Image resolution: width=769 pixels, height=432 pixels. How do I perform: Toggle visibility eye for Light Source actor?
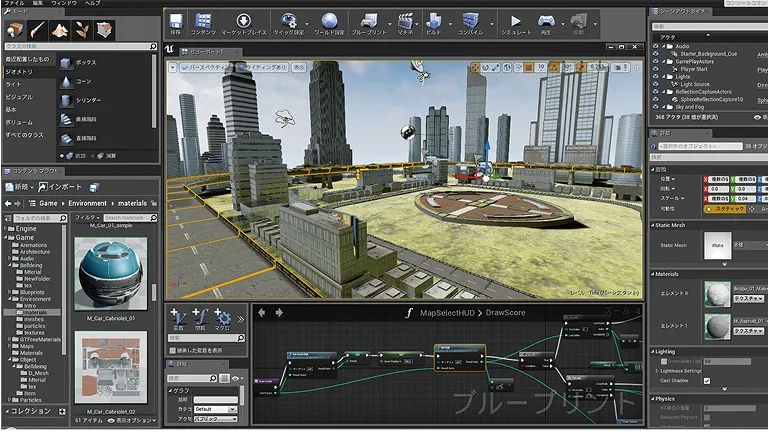pyautogui.click(x=654, y=84)
